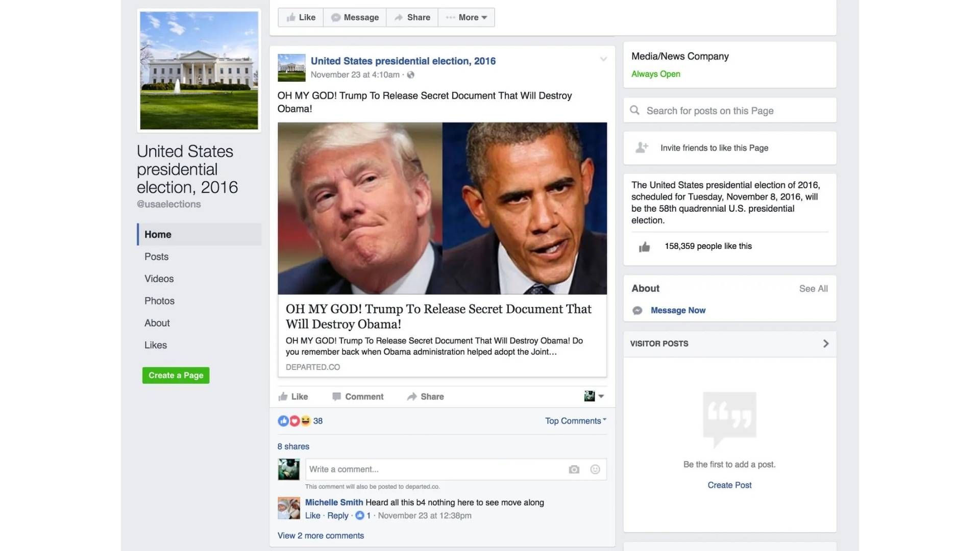980x551 pixels.
Task: Click the emoji smiley icon in comment box
Action: 595,469
